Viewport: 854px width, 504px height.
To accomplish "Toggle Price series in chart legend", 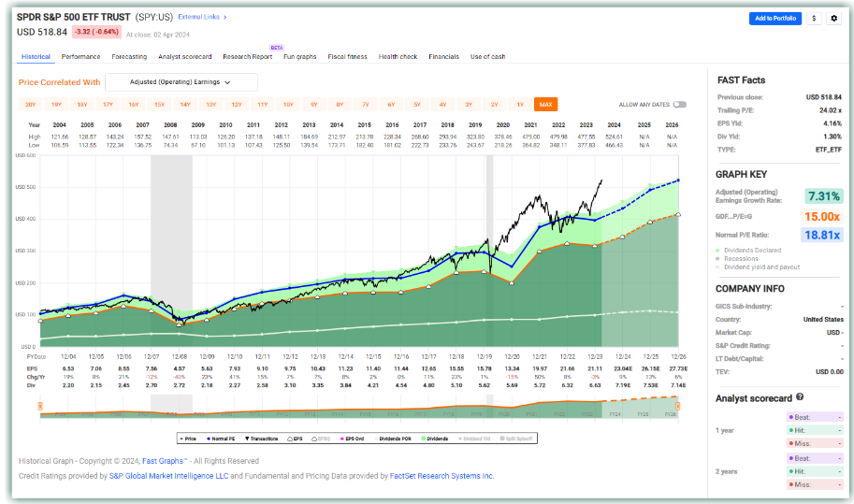I will point(188,439).
